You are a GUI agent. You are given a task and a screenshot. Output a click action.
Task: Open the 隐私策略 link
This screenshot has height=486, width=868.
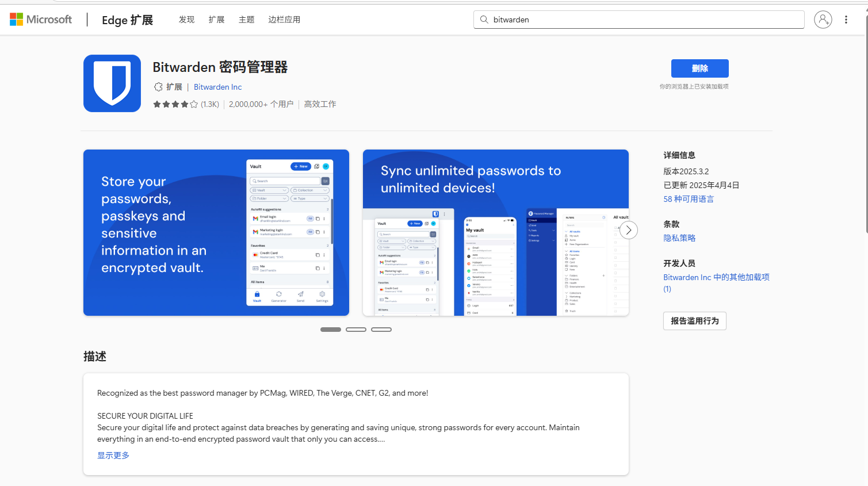click(679, 238)
